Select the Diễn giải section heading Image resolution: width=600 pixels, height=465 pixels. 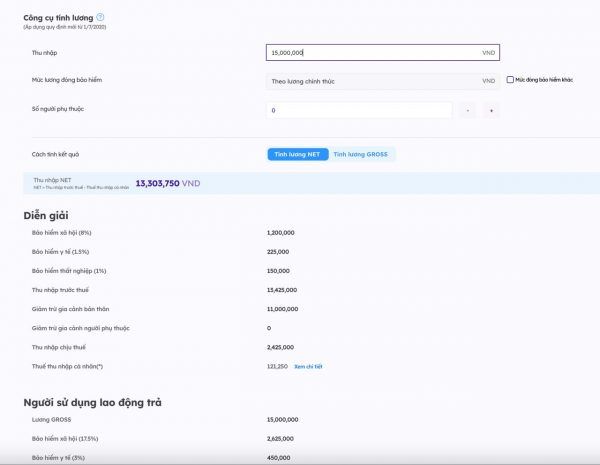click(46, 215)
